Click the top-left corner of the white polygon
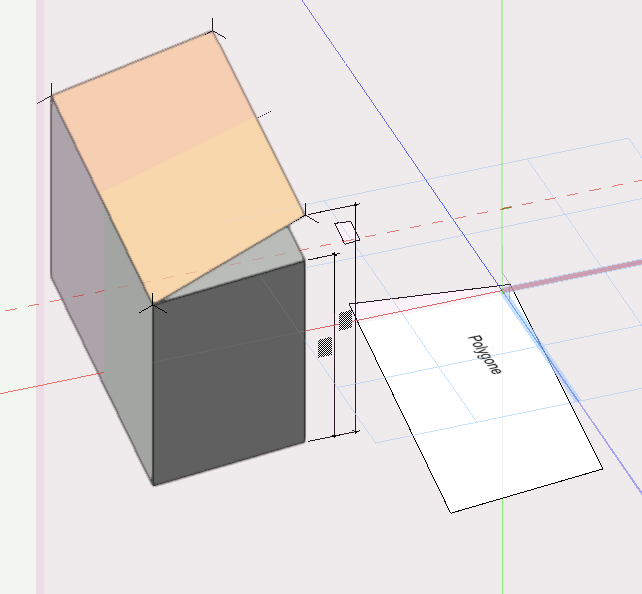 click(x=350, y=303)
